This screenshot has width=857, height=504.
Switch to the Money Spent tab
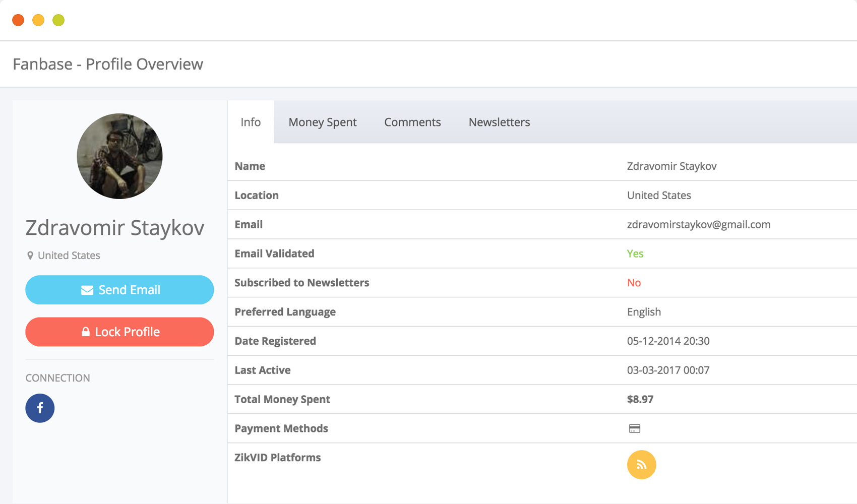point(322,122)
